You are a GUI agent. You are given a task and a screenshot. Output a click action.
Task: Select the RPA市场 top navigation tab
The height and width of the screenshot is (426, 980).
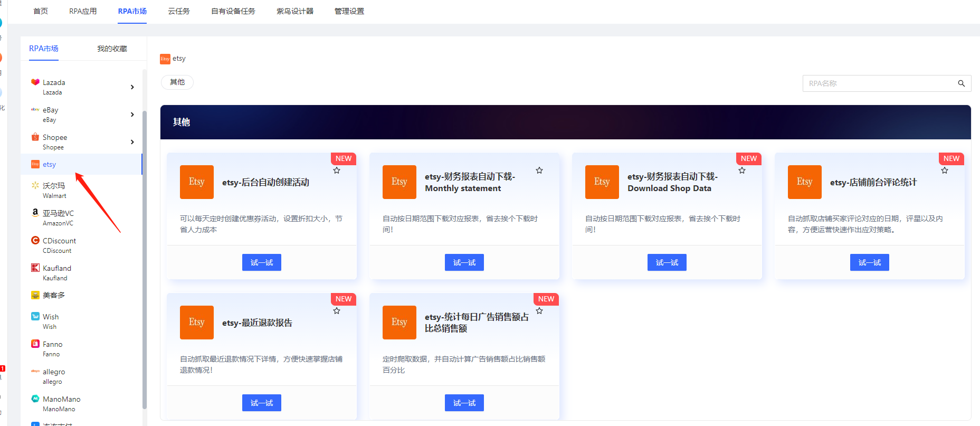(132, 11)
